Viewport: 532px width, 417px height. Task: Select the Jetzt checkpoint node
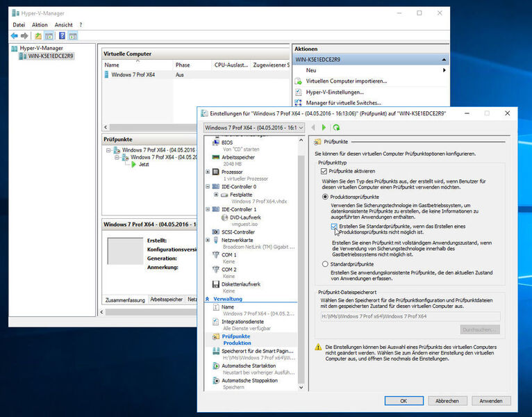click(x=144, y=164)
